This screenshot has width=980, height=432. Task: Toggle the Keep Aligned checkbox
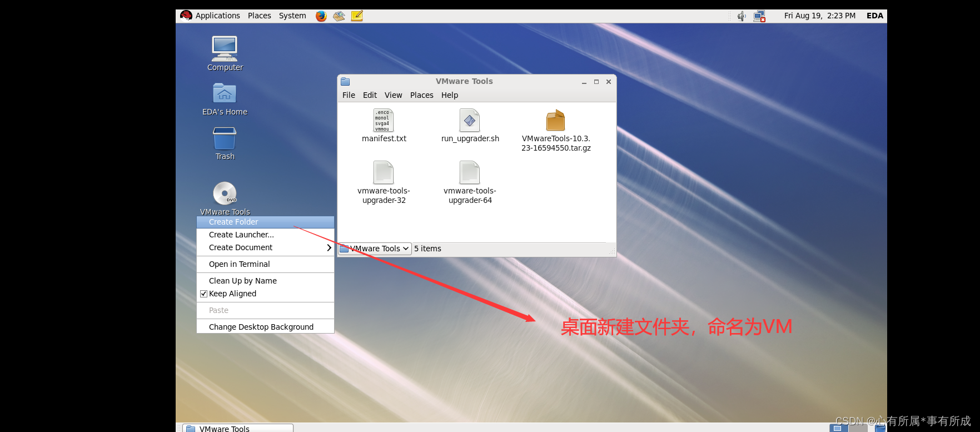tap(203, 294)
